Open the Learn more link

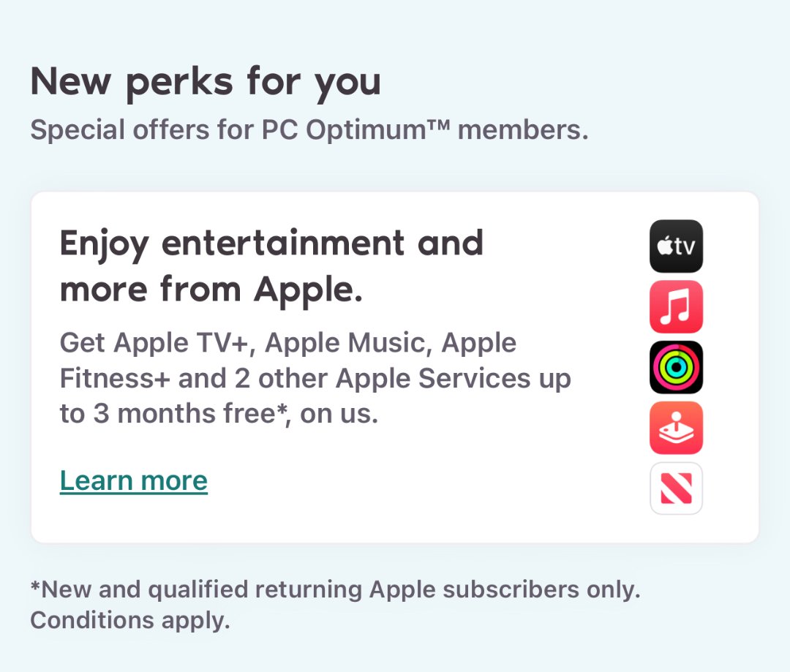coord(134,481)
